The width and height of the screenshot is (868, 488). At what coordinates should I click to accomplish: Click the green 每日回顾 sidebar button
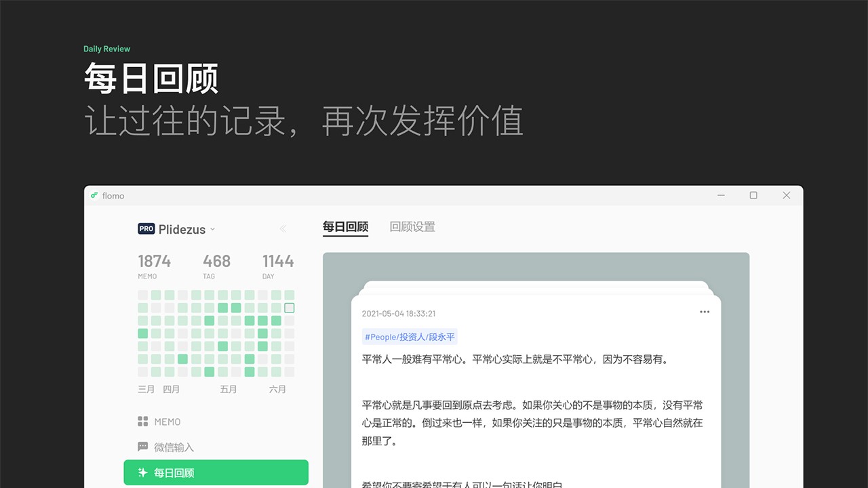pyautogui.click(x=216, y=472)
